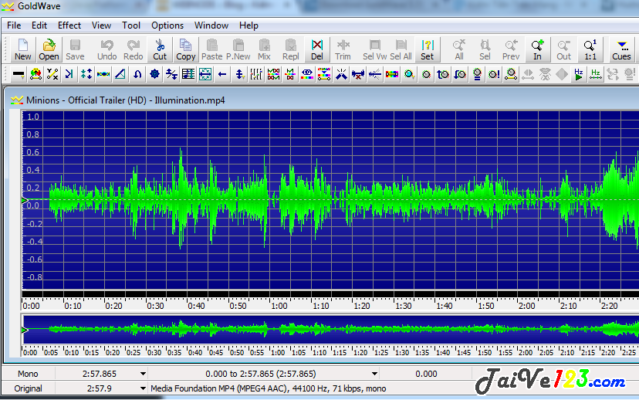
Task: Open the Fade Out volume icon
Action: [x=460, y=74]
